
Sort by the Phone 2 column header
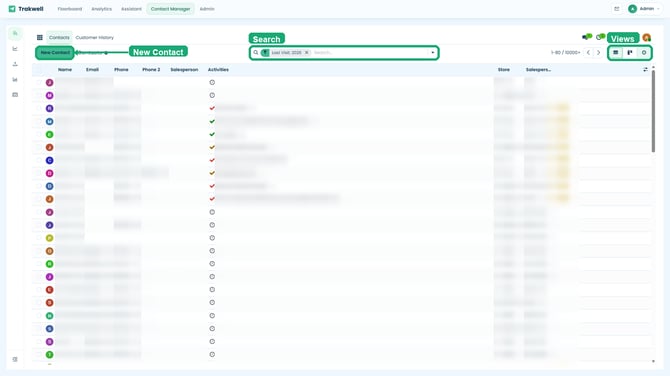pos(151,70)
